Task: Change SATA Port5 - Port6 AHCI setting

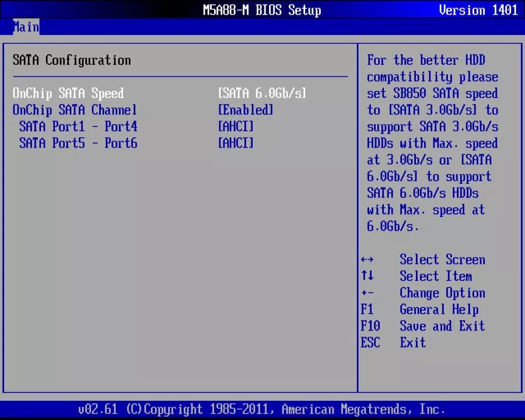Action: [236, 143]
